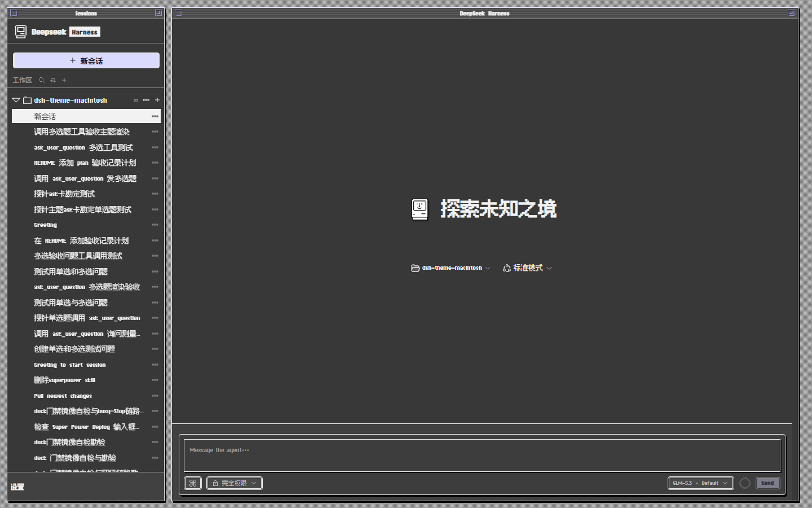The width and height of the screenshot is (812, 508).
Task: Open workspace search magnifier icon
Action: tap(41, 80)
